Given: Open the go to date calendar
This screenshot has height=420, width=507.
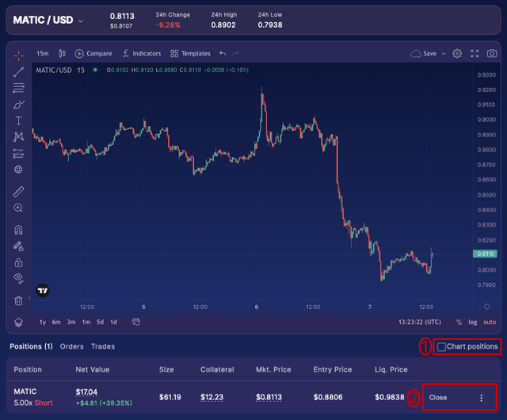Looking at the screenshot, I should [135, 322].
